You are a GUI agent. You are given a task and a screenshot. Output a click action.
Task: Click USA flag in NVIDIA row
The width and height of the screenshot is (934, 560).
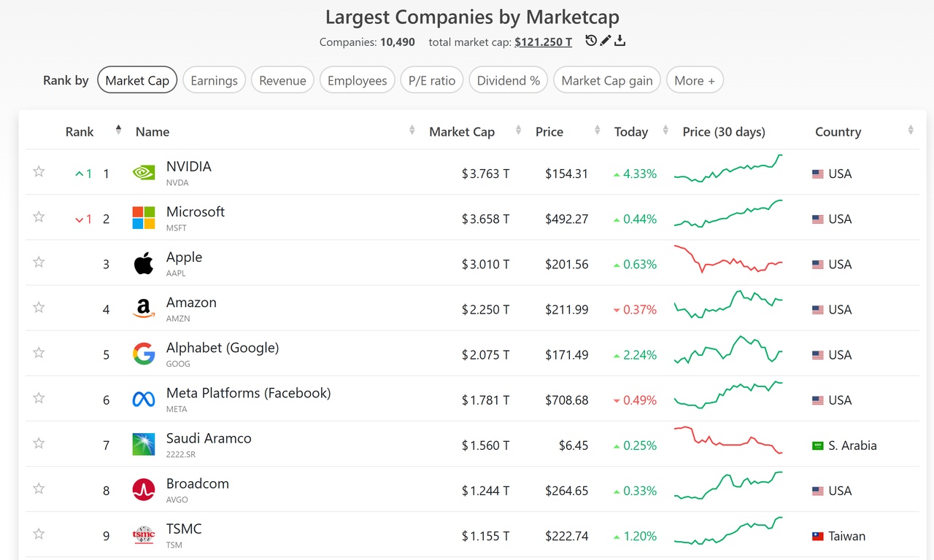818,174
